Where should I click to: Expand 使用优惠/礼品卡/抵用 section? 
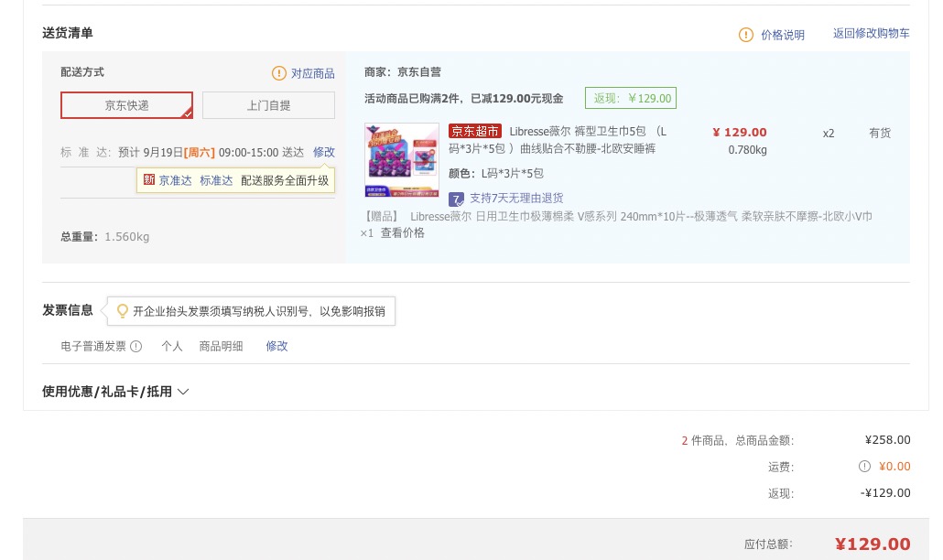click(x=115, y=392)
